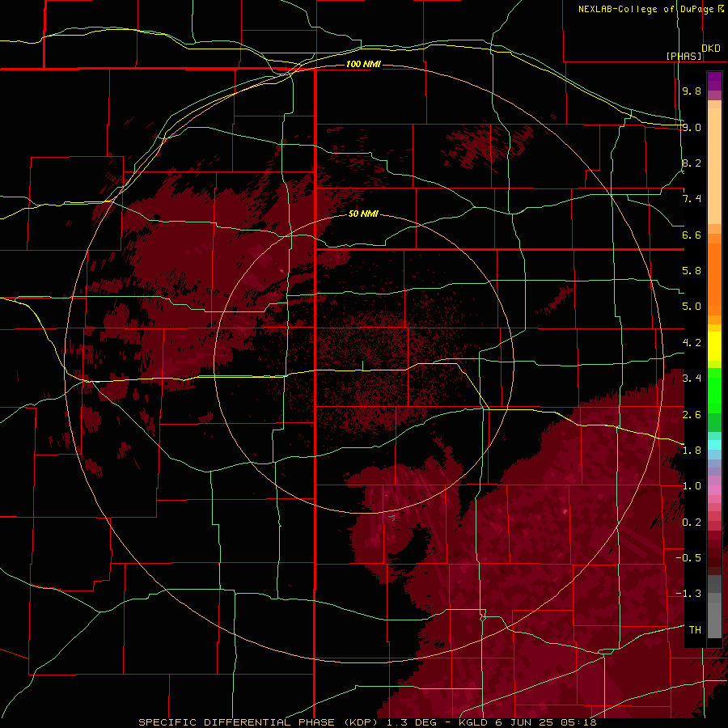Select the 7.4 value on the color scale

pos(692,199)
